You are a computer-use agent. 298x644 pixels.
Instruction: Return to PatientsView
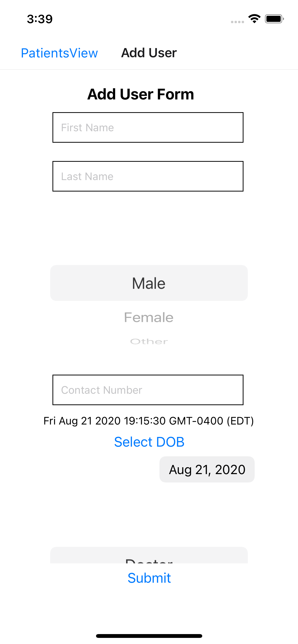[59, 53]
